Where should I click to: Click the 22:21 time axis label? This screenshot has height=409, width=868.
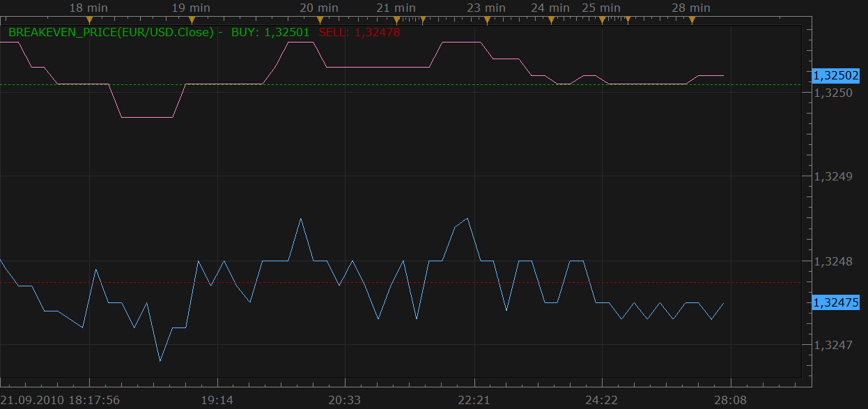(x=474, y=401)
